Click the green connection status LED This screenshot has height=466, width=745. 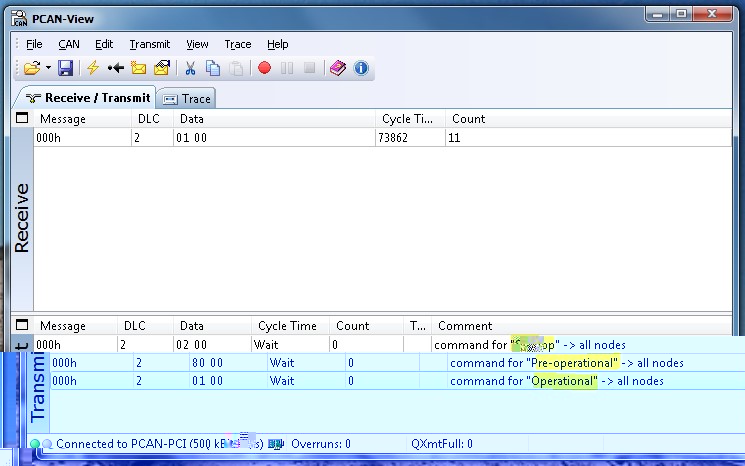(x=35, y=444)
